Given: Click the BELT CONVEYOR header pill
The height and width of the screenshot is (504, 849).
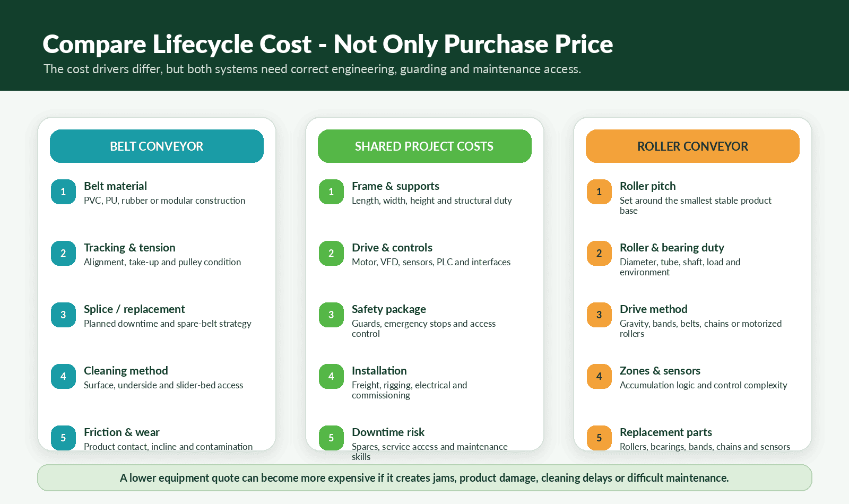Looking at the screenshot, I should coord(157,146).
